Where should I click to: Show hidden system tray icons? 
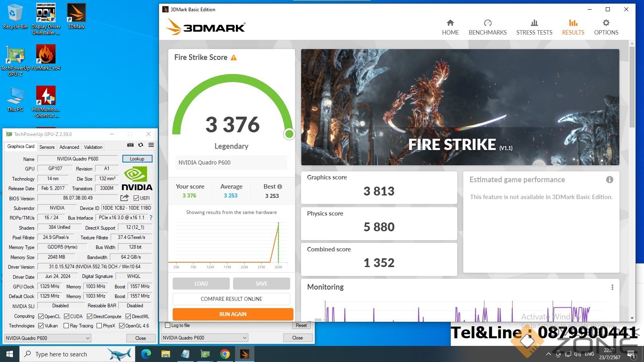[548, 354]
